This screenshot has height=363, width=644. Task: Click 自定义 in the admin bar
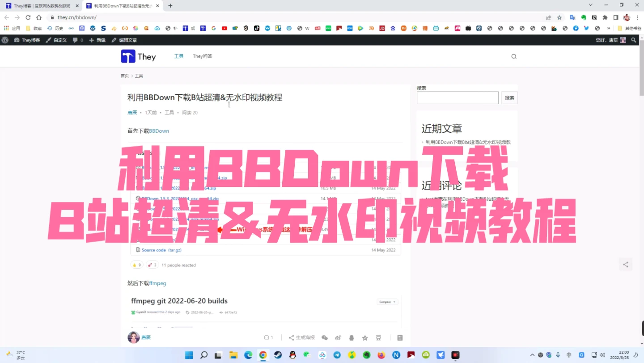(56, 40)
